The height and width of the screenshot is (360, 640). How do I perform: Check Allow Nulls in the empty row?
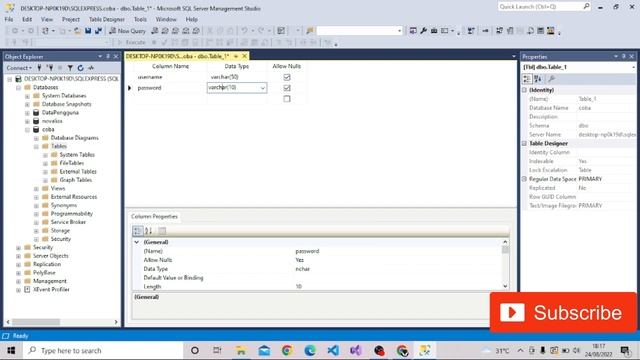[x=287, y=99]
